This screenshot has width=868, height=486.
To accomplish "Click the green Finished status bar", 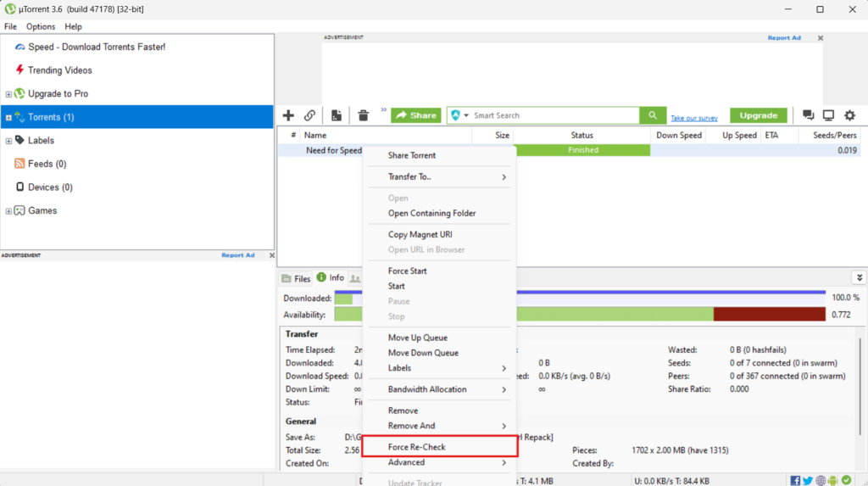I will pyautogui.click(x=582, y=150).
